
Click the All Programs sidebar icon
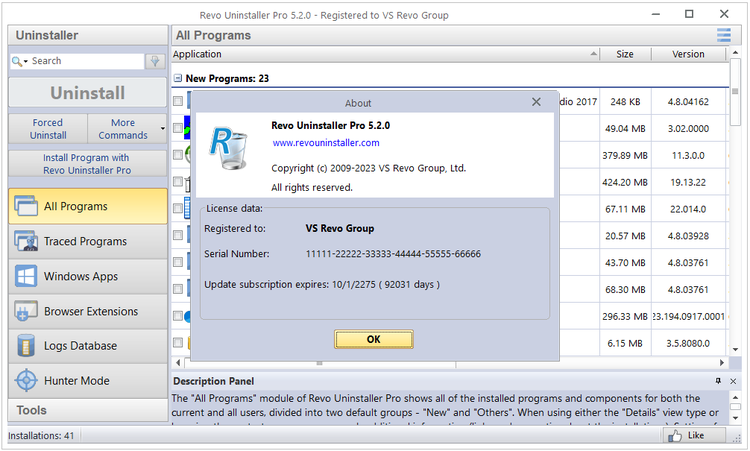[26, 206]
